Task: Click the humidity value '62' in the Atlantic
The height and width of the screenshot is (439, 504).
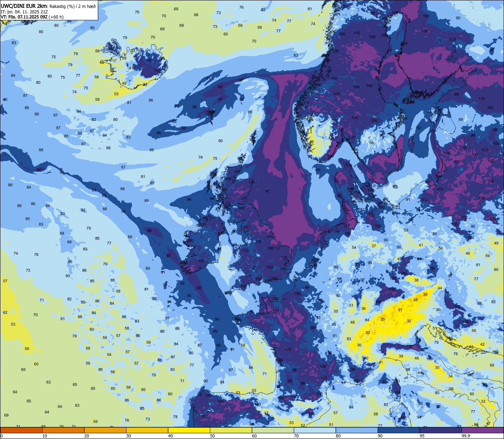Action: tap(5, 313)
